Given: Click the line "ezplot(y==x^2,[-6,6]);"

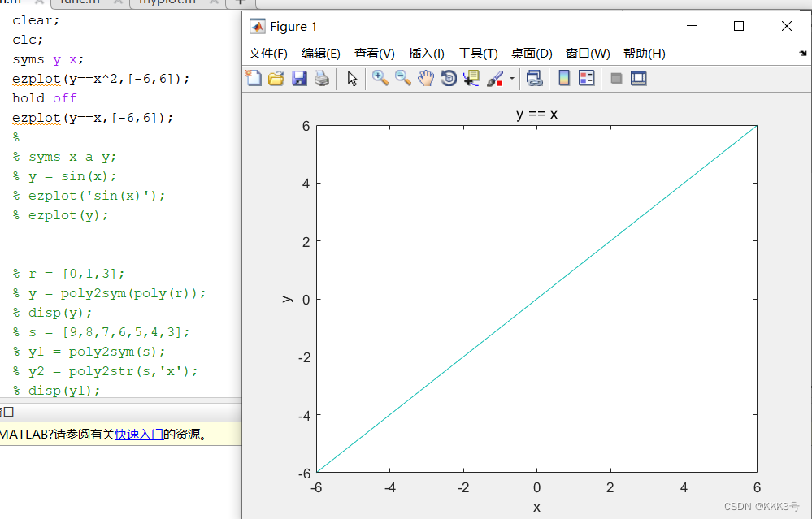Looking at the screenshot, I should (101, 79).
